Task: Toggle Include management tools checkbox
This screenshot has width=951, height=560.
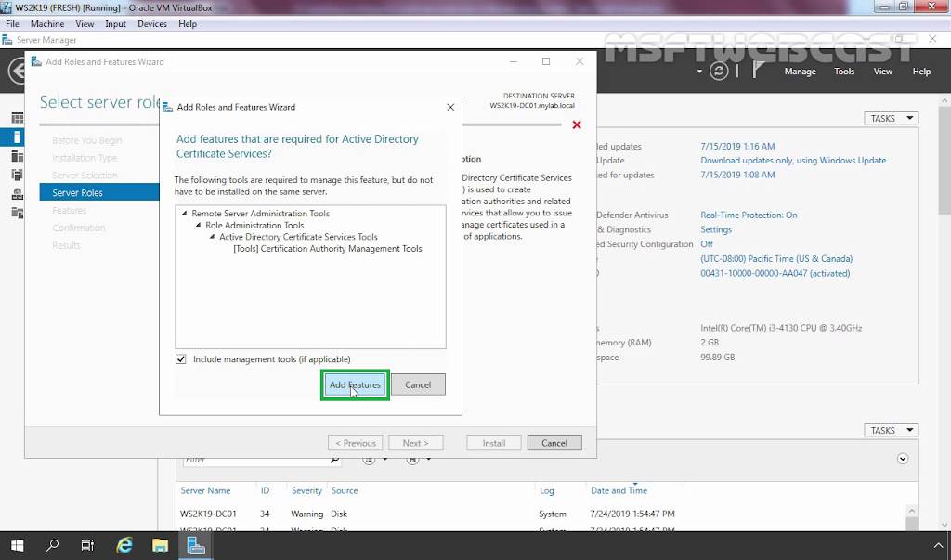Action: (181, 359)
